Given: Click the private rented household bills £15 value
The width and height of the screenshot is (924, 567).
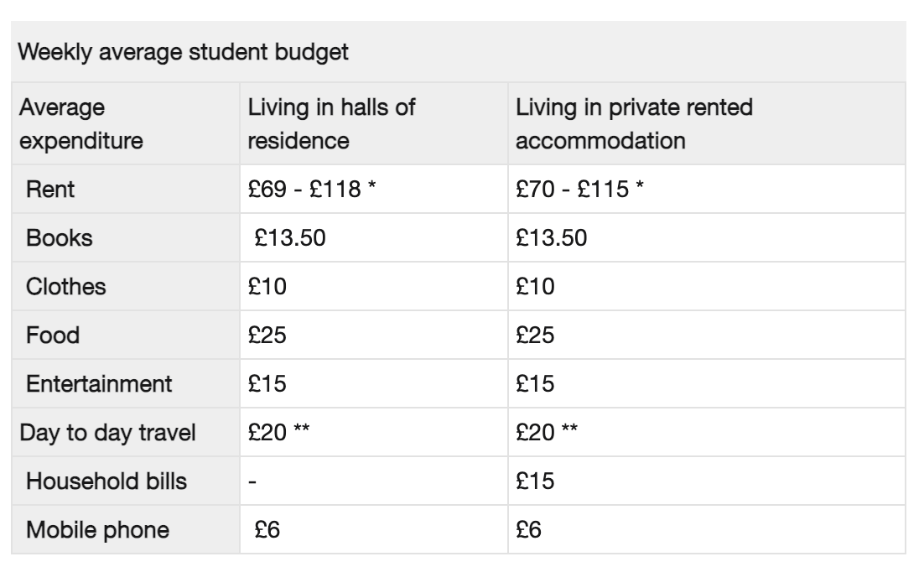Looking at the screenshot, I should click(x=535, y=481).
